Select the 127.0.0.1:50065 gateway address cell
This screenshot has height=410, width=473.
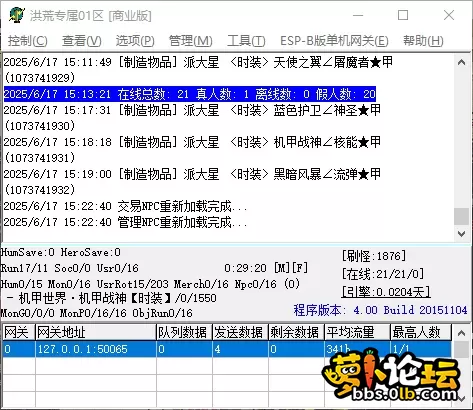point(96,349)
